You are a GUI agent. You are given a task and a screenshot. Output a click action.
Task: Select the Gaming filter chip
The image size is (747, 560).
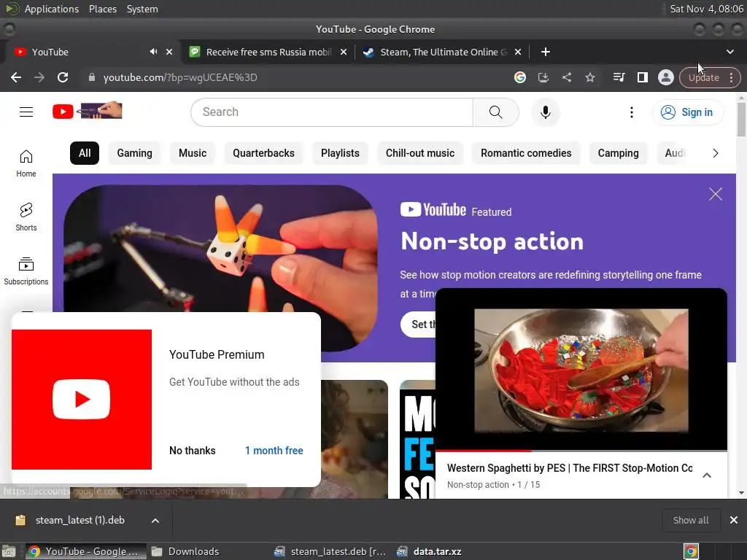134,153
